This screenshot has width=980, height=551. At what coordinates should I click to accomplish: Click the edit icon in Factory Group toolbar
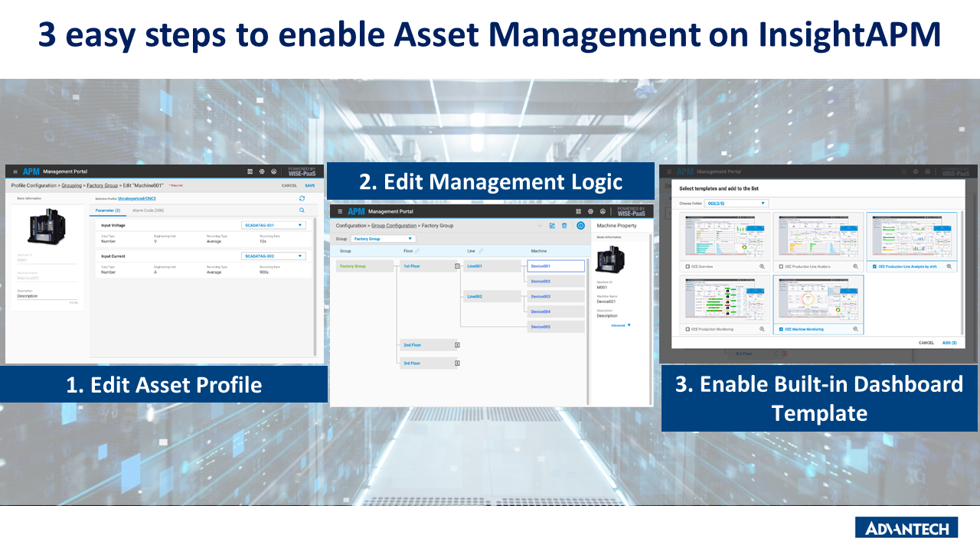click(x=552, y=226)
